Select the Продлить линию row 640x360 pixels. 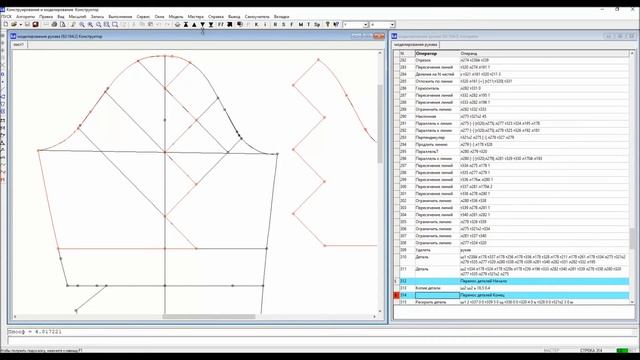(x=513, y=144)
